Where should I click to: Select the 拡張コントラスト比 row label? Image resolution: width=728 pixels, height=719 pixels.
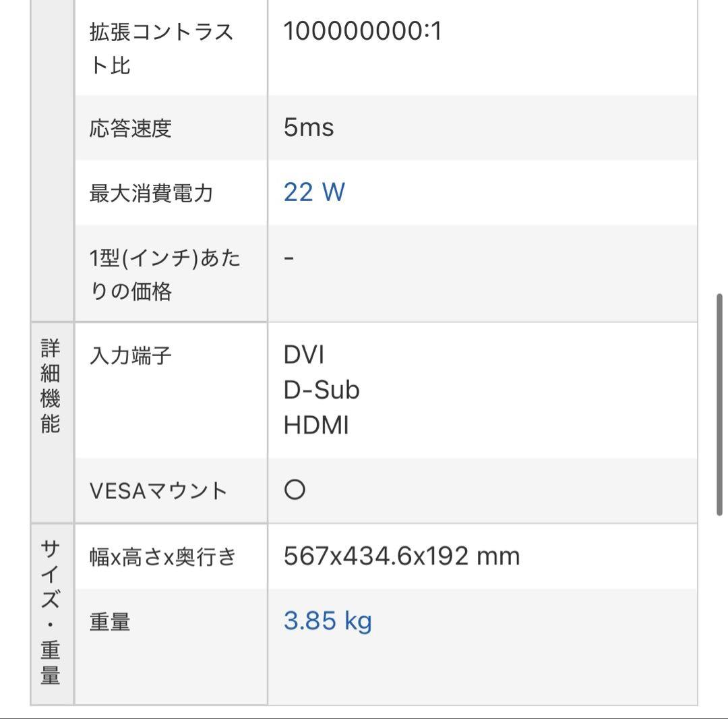tap(161, 49)
